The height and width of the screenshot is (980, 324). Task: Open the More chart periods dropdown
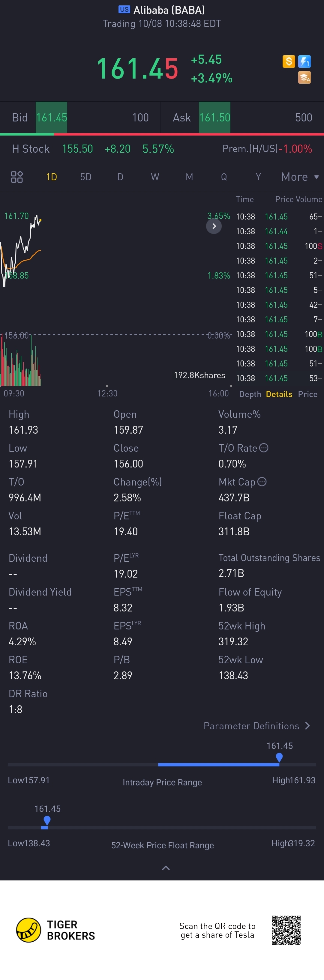[300, 177]
